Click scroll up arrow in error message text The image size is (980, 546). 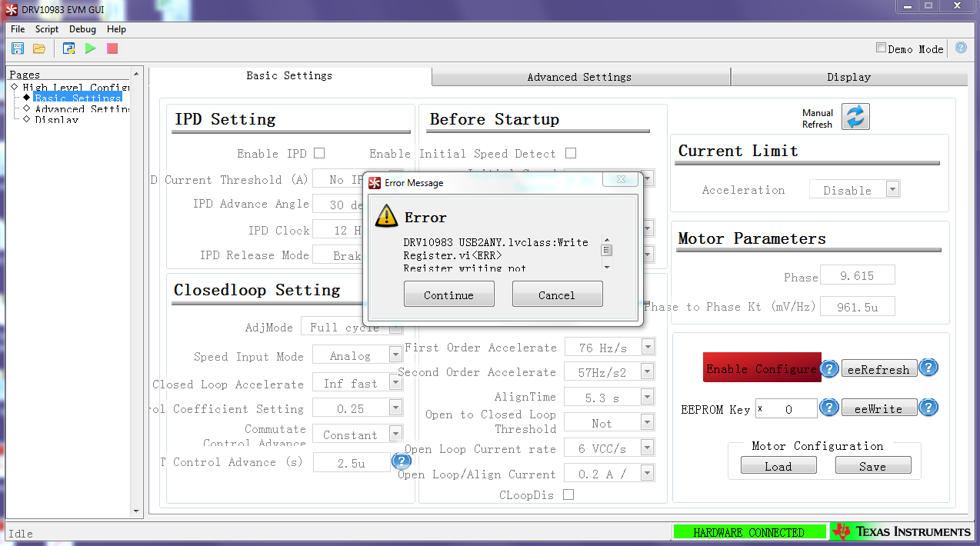(x=607, y=240)
